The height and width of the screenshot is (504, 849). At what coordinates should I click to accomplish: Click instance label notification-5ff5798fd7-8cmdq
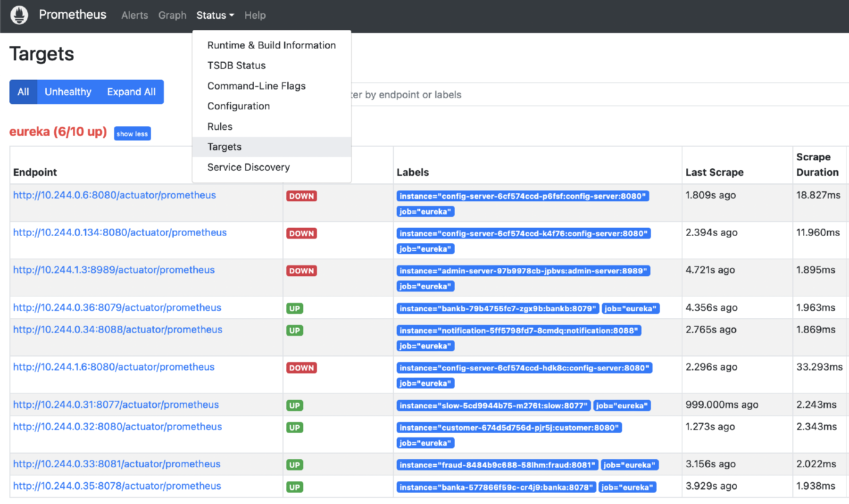pos(519,330)
